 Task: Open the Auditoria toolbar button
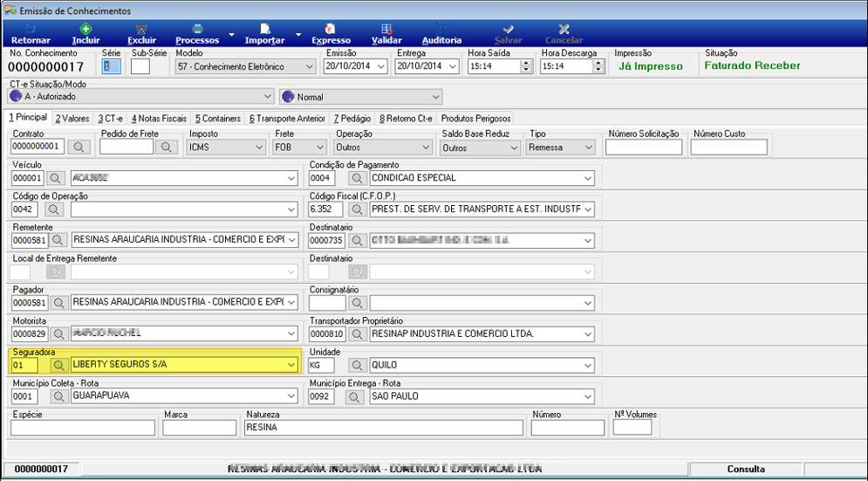tap(441, 34)
